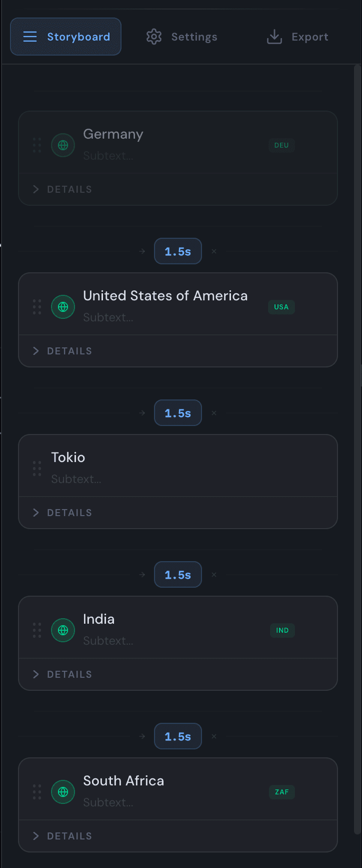362x868 pixels.
Task: Click the ZAF country code badge
Action: tap(281, 792)
